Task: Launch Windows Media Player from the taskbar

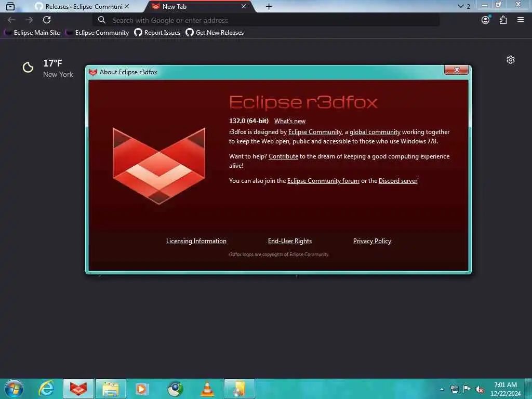Action: [x=142, y=389]
